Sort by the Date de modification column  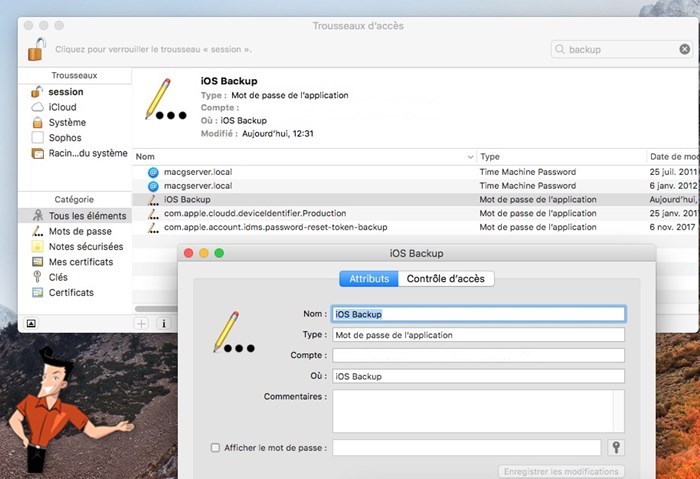673,157
